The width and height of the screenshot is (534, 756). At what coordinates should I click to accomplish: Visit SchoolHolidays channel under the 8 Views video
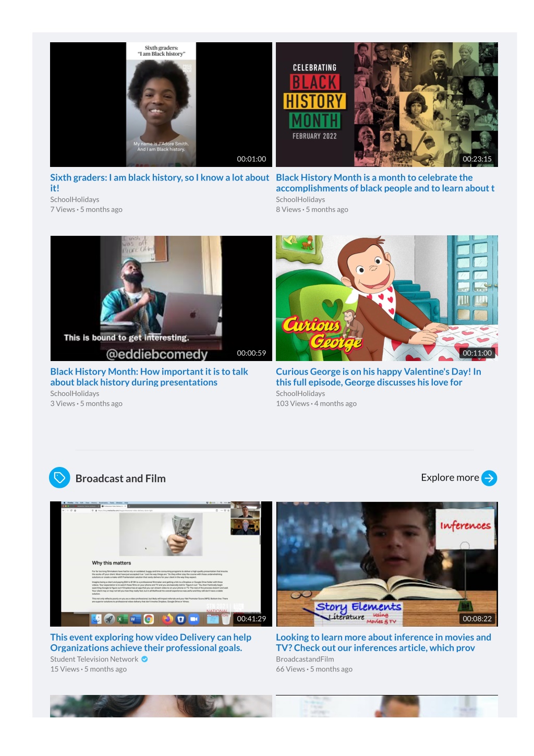pyautogui.click(x=300, y=199)
